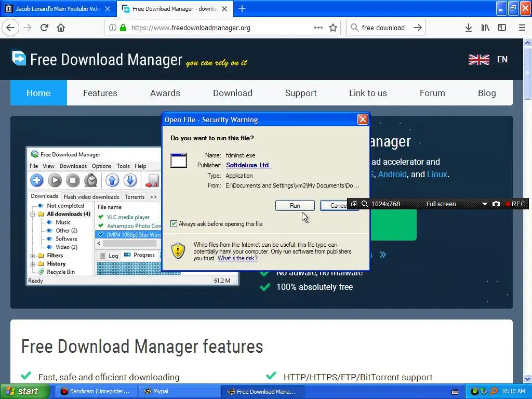The width and height of the screenshot is (532, 399).
Task: Open the library bookshelf icon
Action: coord(485,28)
